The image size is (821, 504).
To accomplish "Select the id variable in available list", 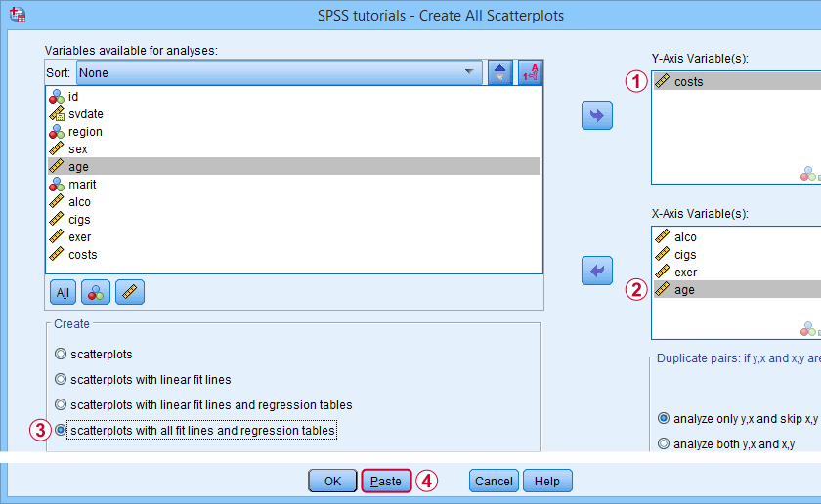I will tap(294, 97).
